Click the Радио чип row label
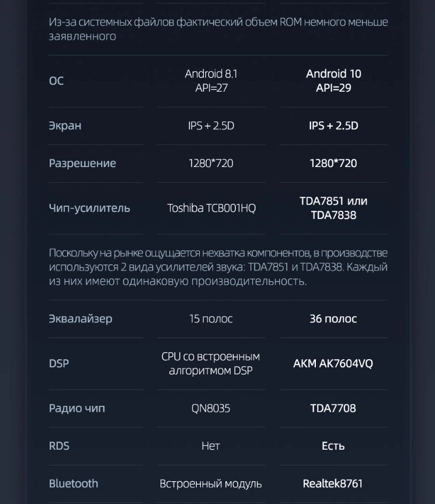Viewport: 435px width, 504px height. pos(77,408)
